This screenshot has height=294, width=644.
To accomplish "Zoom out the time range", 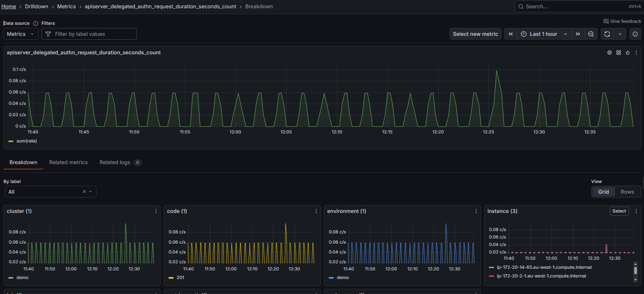I will click(x=591, y=34).
